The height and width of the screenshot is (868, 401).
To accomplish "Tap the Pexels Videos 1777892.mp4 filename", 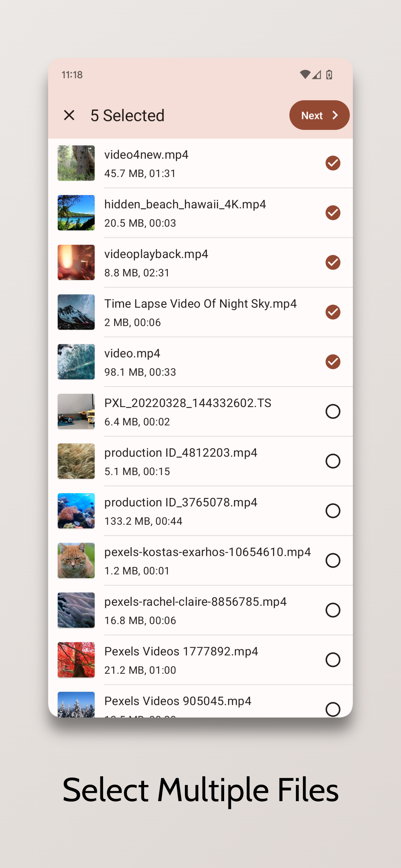I will pyautogui.click(x=181, y=651).
